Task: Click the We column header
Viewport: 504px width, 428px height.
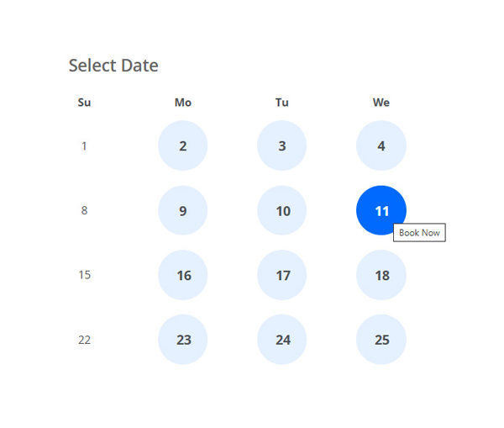Action: tap(381, 103)
